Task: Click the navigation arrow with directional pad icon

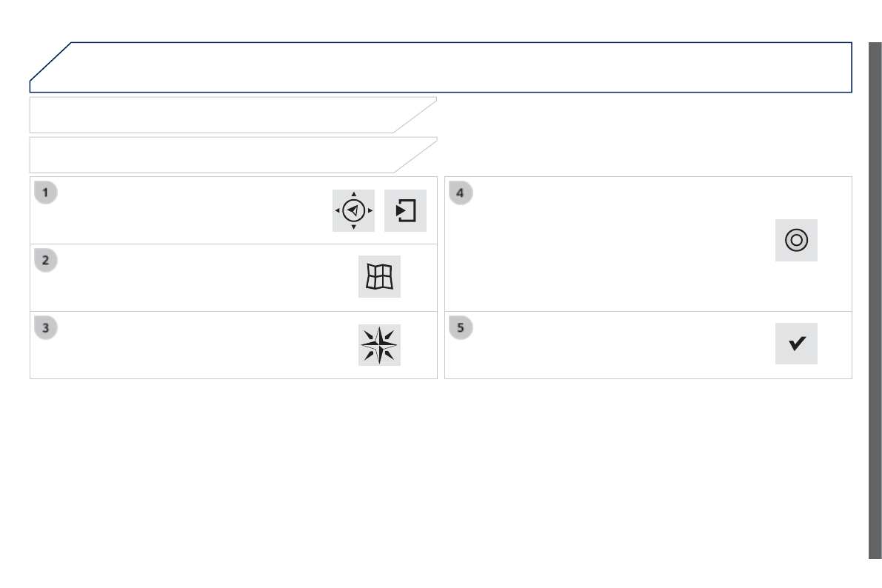Action: click(x=353, y=211)
